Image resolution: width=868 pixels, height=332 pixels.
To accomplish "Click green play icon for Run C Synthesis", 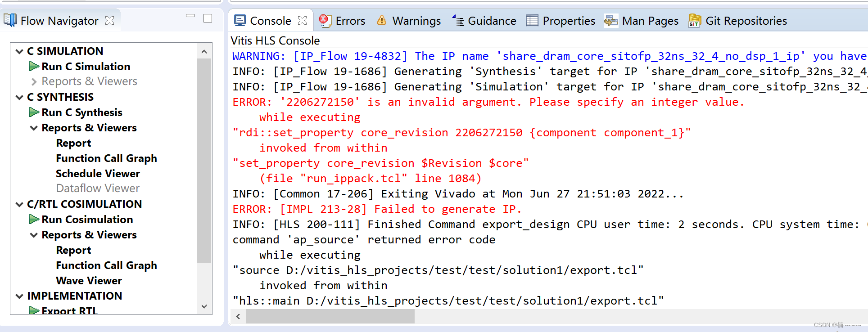I will coord(34,112).
